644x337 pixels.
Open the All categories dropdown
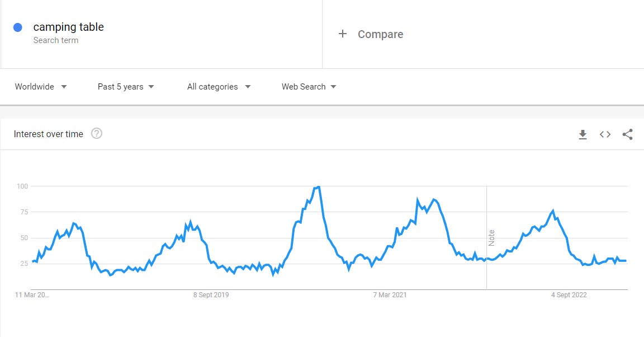(x=219, y=87)
